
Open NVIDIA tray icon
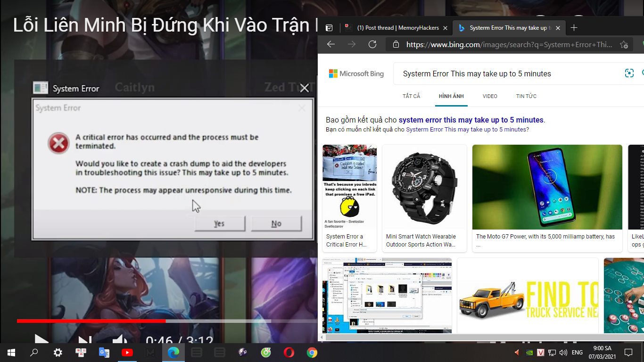click(529, 353)
